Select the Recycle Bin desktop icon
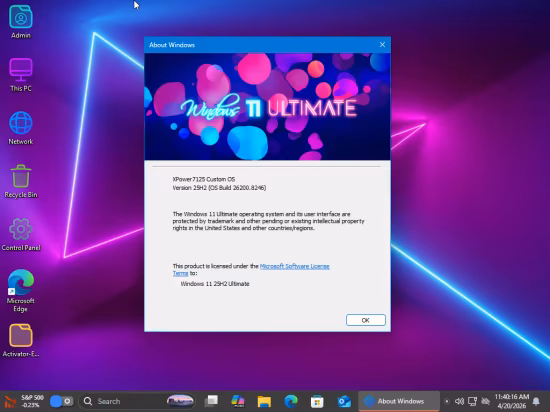Image resolution: width=550 pixels, height=412 pixels. pos(21,181)
